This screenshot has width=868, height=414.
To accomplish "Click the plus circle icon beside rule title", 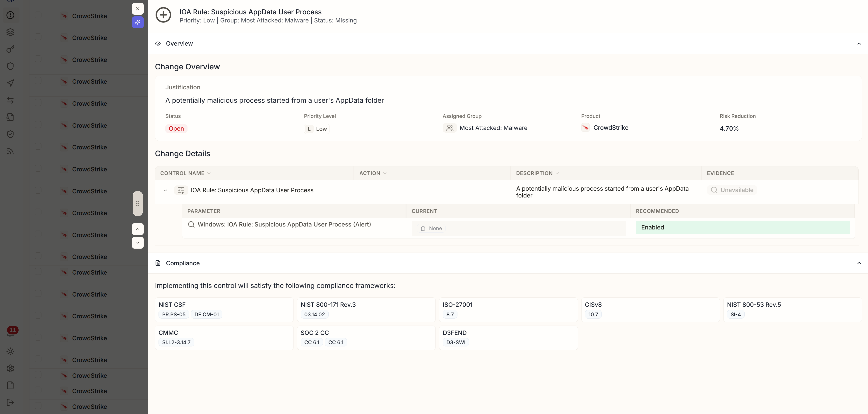I will point(164,15).
